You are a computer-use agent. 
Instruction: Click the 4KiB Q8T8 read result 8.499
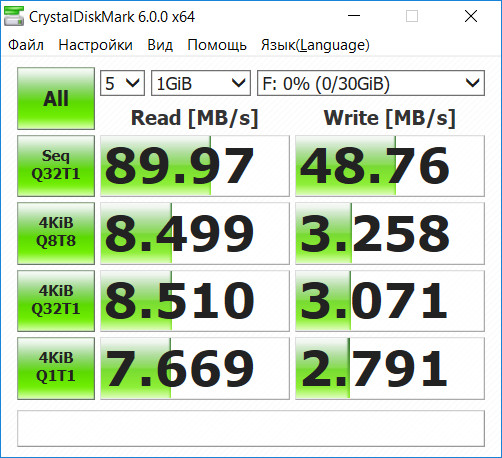[x=195, y=233]
